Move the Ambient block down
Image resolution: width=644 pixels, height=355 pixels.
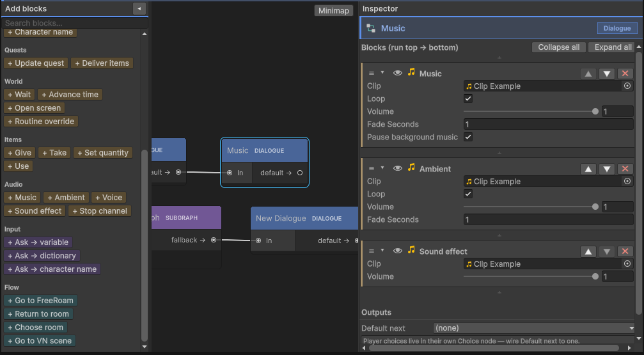point(607,169)
